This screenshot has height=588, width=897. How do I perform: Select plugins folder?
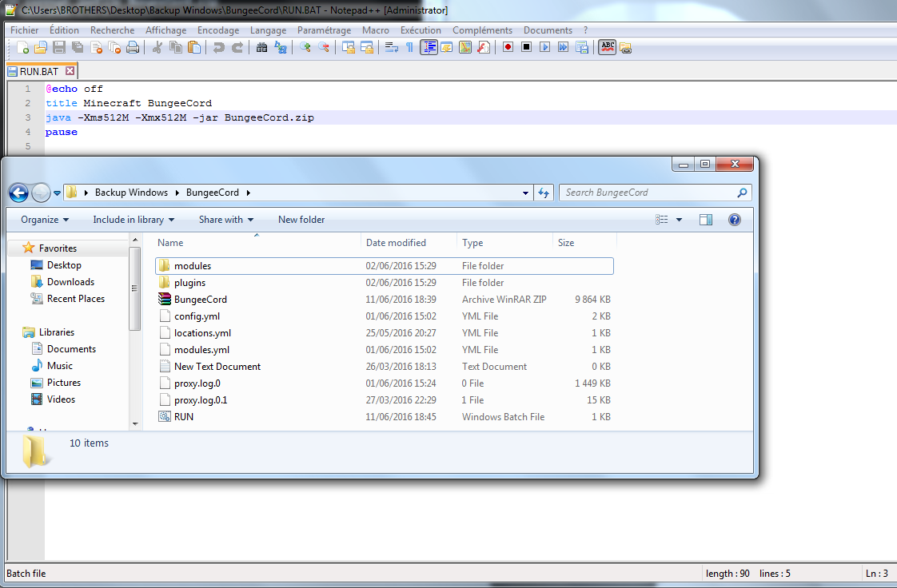click(384, 282)
